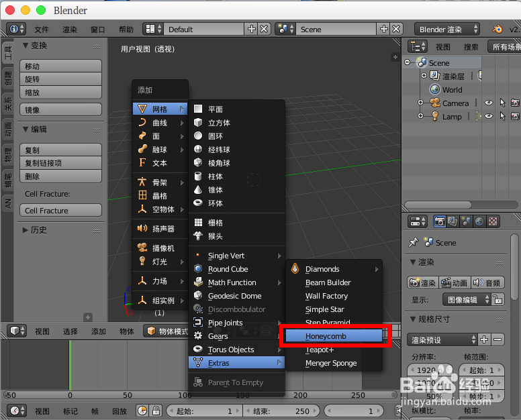This screenshot has height=420, width=521.
Task: Toggle Lamp selectability arrow in outliner
Action: (x=502, y=116)
